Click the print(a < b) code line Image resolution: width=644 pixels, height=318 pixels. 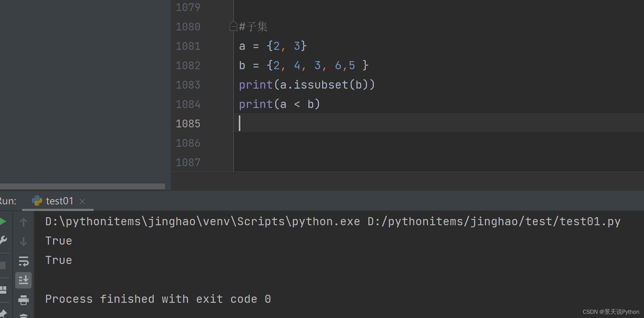pos(280,104)
